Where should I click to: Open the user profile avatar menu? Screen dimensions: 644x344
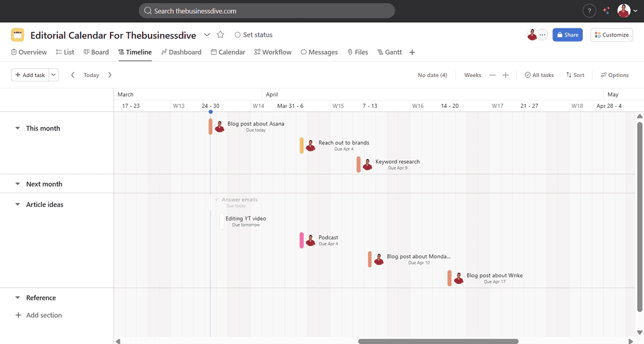(624, 11)
